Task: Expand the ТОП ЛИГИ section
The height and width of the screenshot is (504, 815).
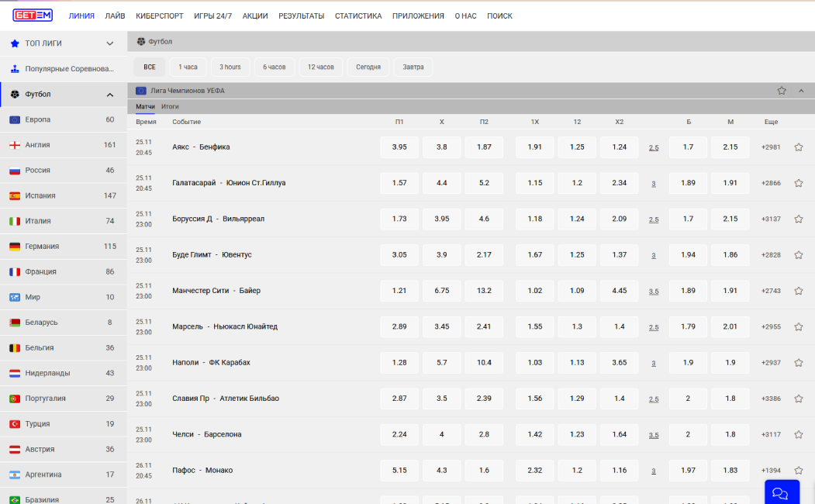Action: point(109,43)
